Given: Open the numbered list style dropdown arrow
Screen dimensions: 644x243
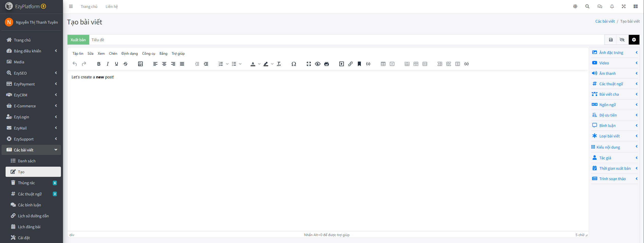Looking at the screenshot, I should pos(227,64).
